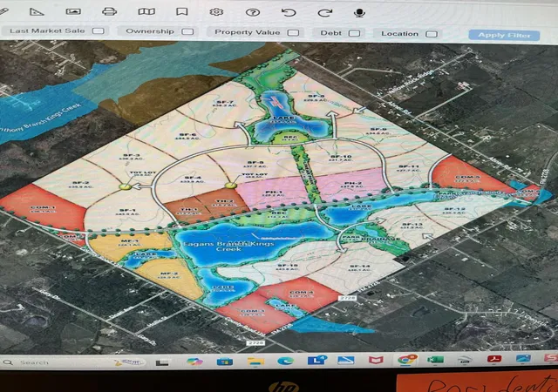The width and height of the screenshot is (558, 392).
Task: Open File Explorer from taskbar
Action: pos(255,362)
